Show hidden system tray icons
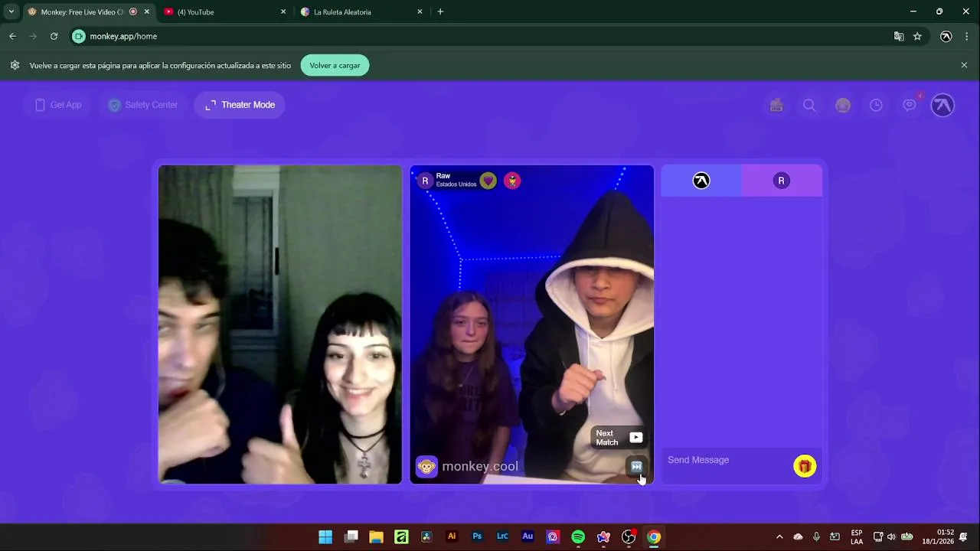This screenshot has height=551, width=980. pos(779,536)
